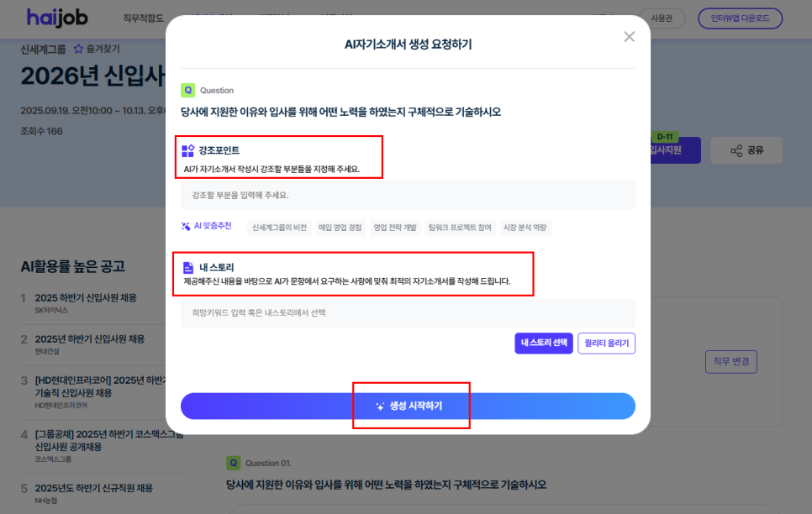The image size is (812, 514).
Task: Select the 팀워크 프로젝트 참여 chip
Action: pos(460,228)
